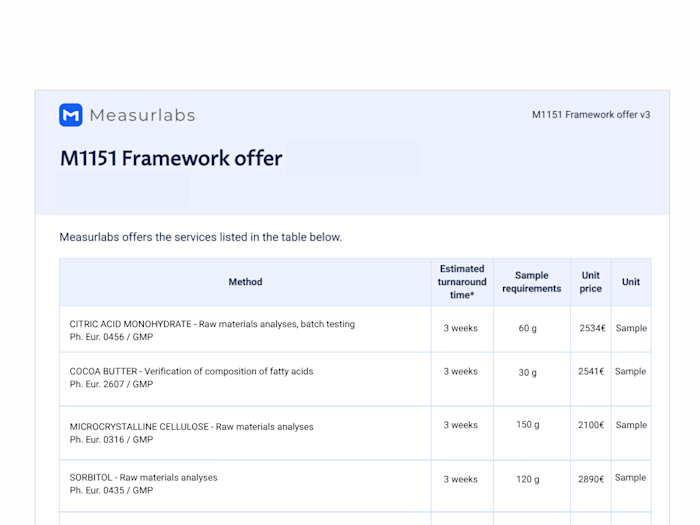
Task: Click the 'M1151 Framework offer v3' header text
Action: tap(591, 115)
